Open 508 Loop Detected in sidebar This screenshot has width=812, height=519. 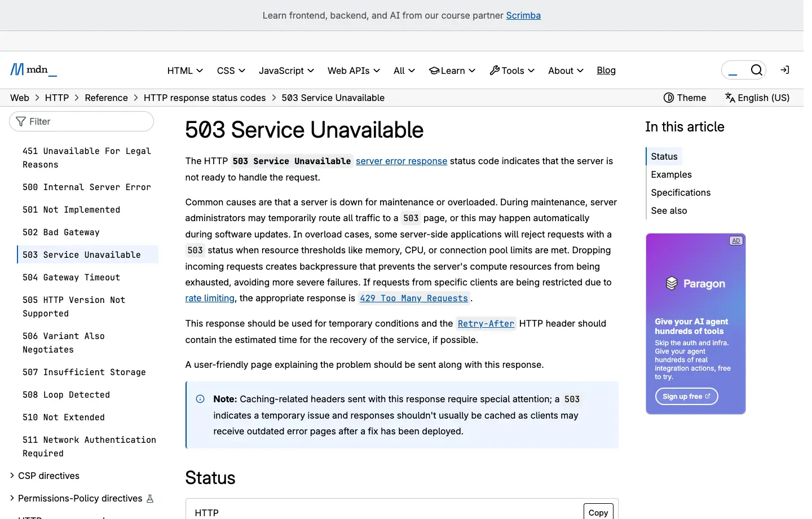coord(66,395)
